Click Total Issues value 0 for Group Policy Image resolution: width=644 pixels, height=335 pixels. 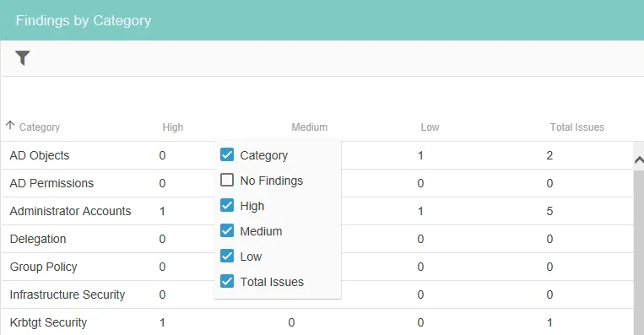click(549, 267)
